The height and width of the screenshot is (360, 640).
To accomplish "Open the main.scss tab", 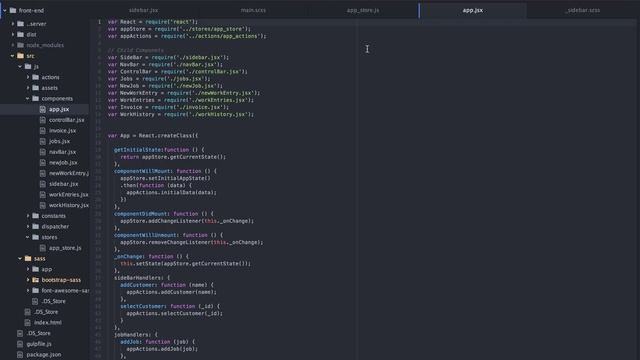I will tap(253, 10).
